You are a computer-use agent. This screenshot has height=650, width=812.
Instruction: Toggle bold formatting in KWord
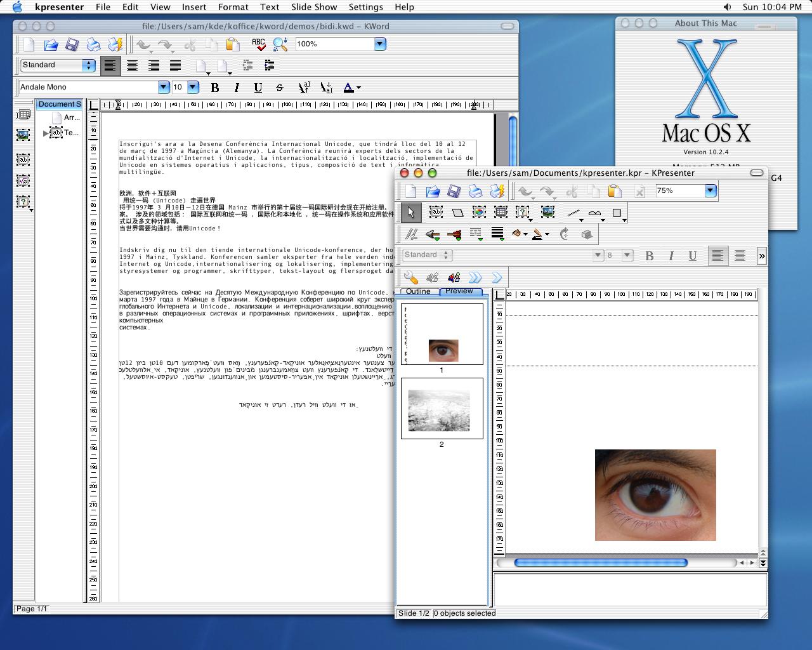[x=214, y=88]
